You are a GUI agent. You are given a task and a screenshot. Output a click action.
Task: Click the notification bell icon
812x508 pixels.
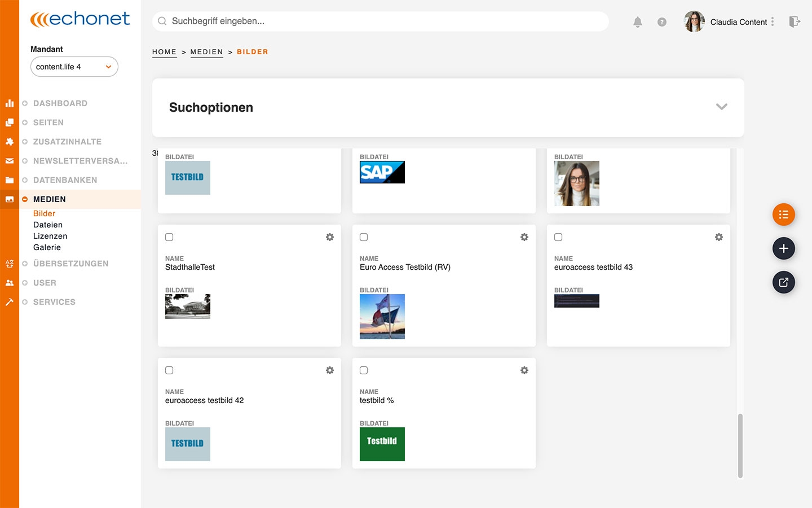637,22
